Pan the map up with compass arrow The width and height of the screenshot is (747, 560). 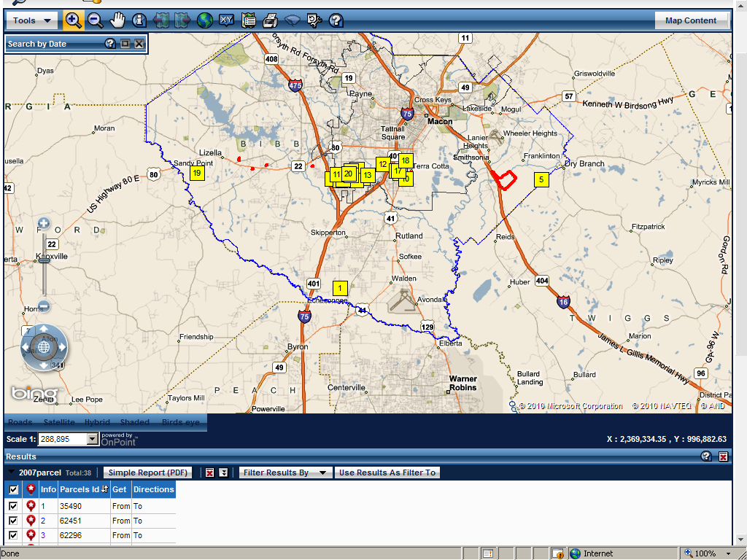(43, 329)
